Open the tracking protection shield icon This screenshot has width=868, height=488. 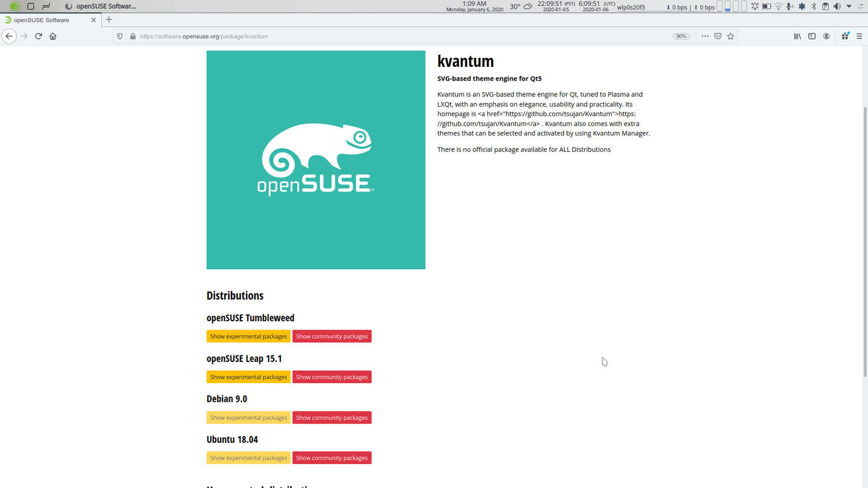point(120,36)
